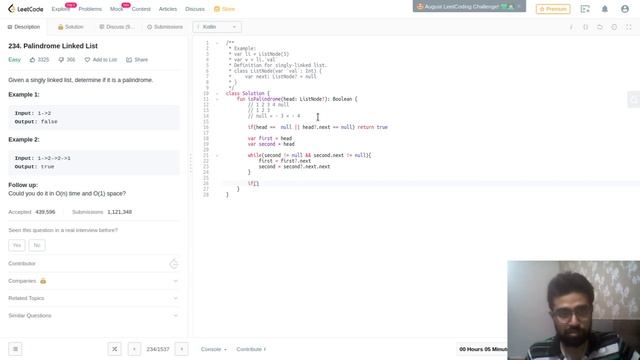640x360 pixels.
Task: Expand the Similar Questions section
Action: (x=93, y=316)
